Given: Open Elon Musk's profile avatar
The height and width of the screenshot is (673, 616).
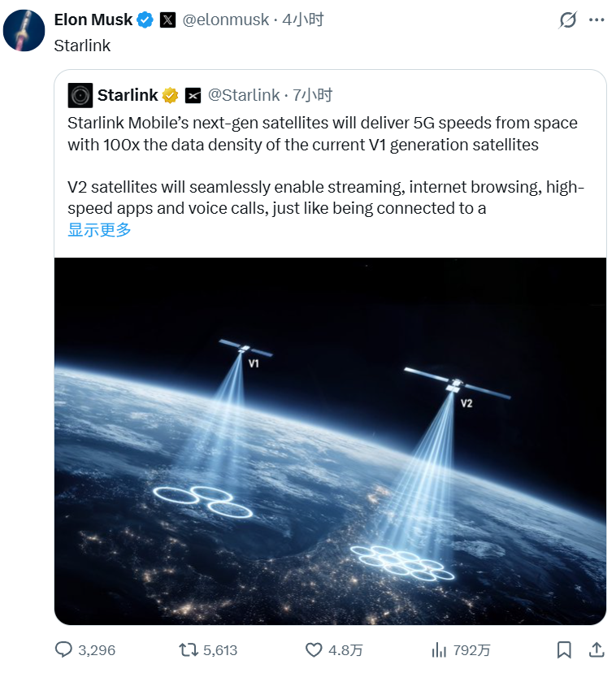Looking at the screenshot, I should coord(24,32).
